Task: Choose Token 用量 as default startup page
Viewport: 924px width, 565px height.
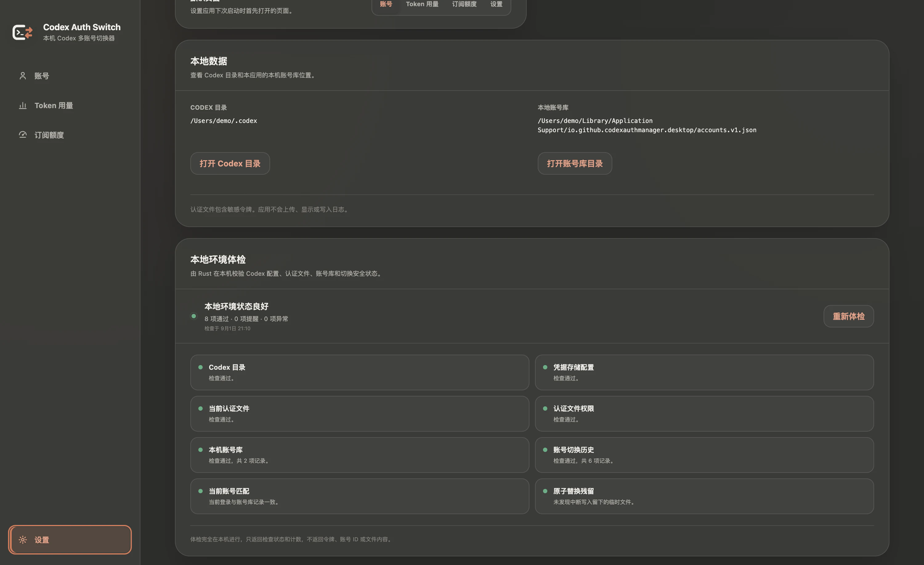Action: tap(422, 4)
